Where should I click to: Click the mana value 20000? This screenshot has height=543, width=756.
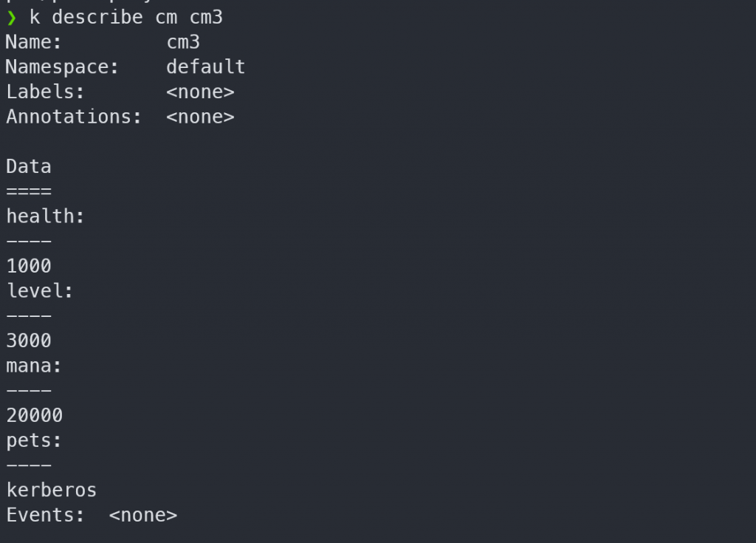(x=35, y=416)
